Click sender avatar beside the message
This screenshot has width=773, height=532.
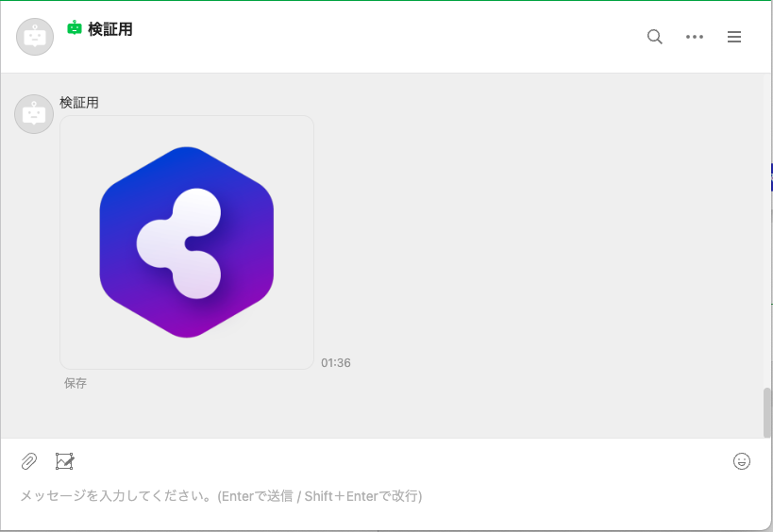(x=34, y=114)
